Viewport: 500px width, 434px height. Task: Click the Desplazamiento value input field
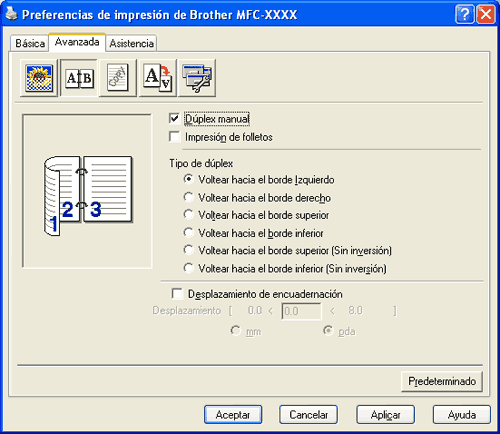click(301, 311)
